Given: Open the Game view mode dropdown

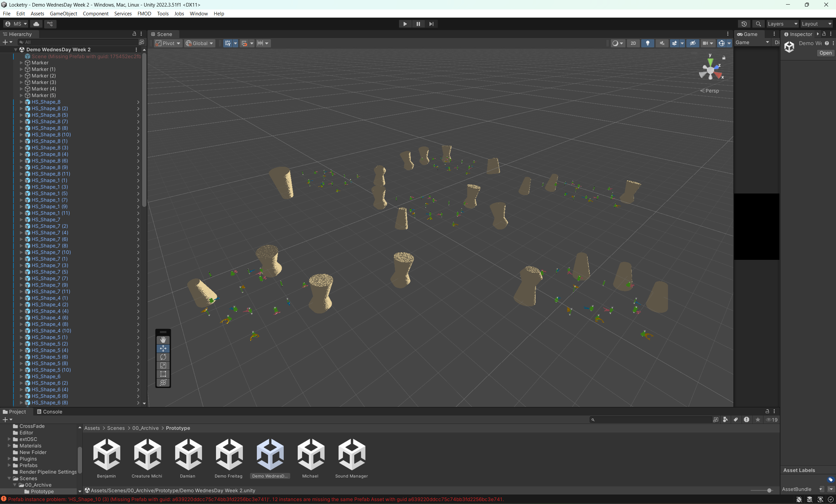Looking at the screenshot, I should click(752, 42).
